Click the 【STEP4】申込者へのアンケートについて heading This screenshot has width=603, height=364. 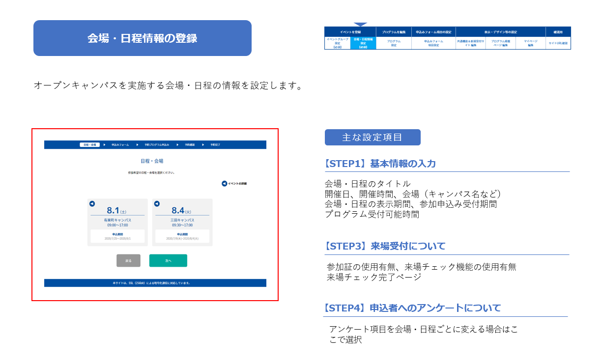[411, 308]
